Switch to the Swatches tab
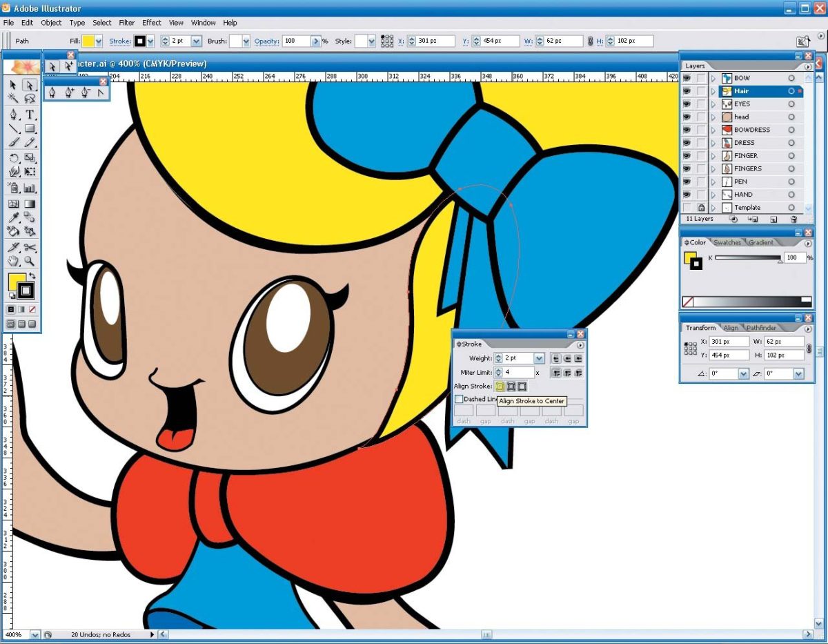The image size is (828, 644). coord(727,242)
